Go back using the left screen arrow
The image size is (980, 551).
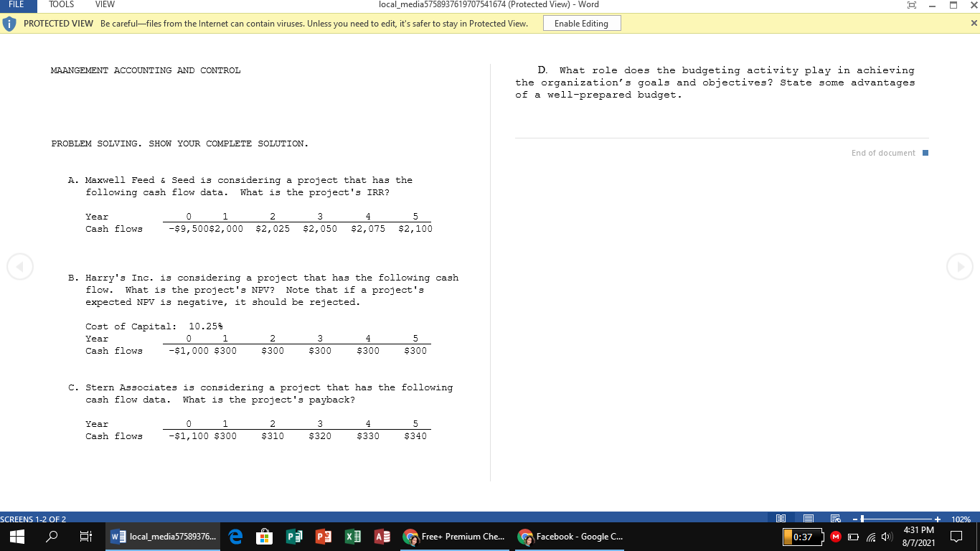20,266
